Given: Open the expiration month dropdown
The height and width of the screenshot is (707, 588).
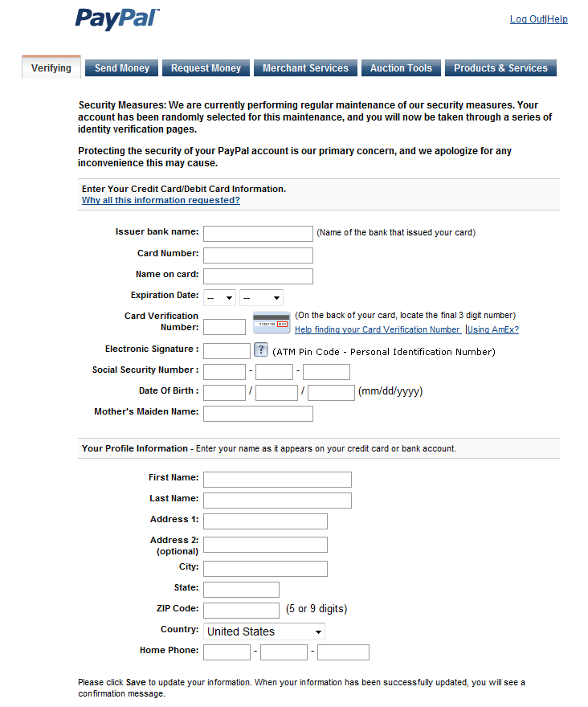Looking at the screenshot, I should tap(219, 297).
